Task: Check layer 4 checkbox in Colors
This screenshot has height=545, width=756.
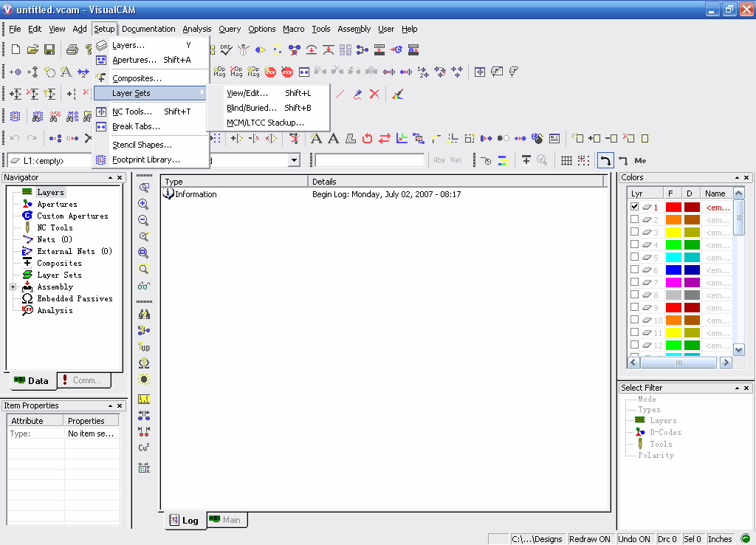Action: (x=634, y=244)
